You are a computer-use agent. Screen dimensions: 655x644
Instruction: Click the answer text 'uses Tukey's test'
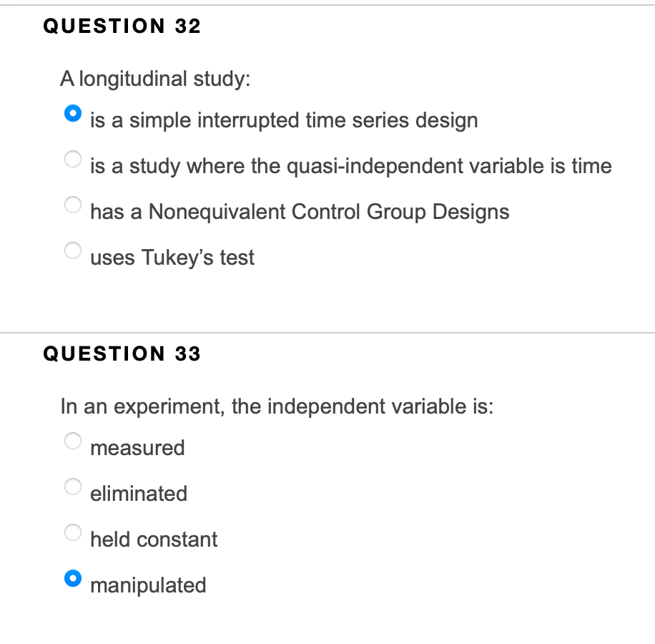[172, 258]
